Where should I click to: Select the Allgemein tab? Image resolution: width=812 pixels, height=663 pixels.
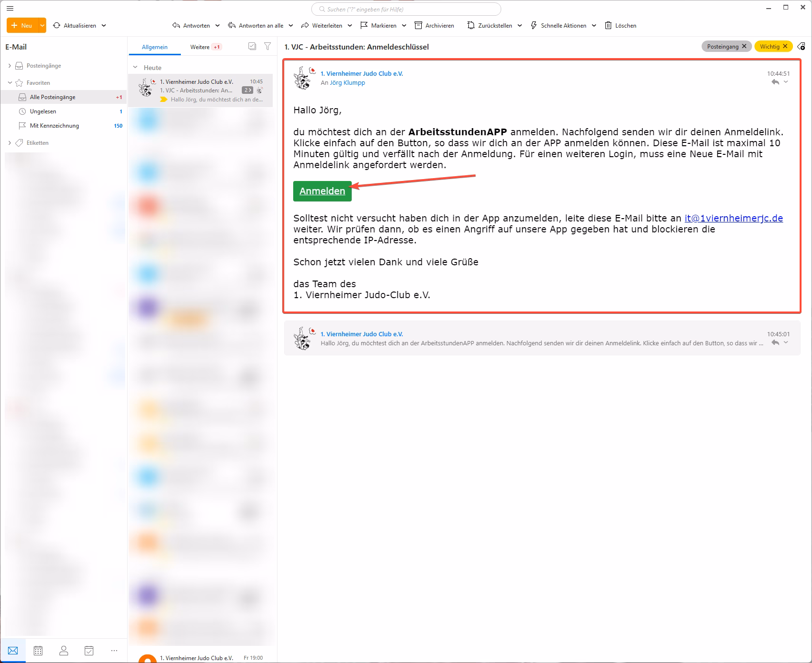[155, 47]
